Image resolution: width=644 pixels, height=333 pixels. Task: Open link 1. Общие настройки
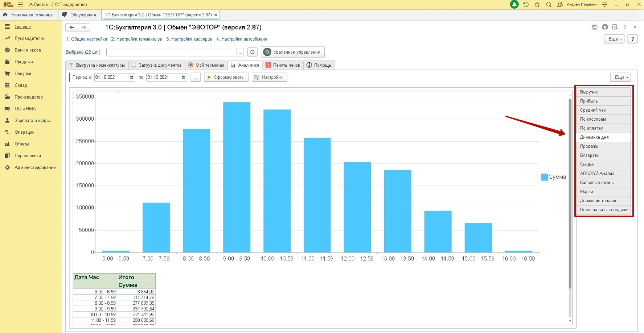pyautogui.click(x=86, y=39)
